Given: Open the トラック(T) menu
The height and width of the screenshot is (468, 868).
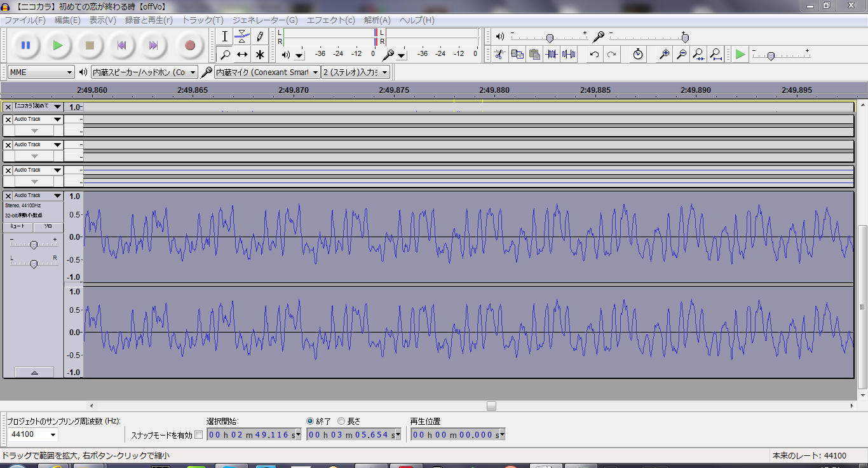Looking at the screenshot, I should click(203, 20).
